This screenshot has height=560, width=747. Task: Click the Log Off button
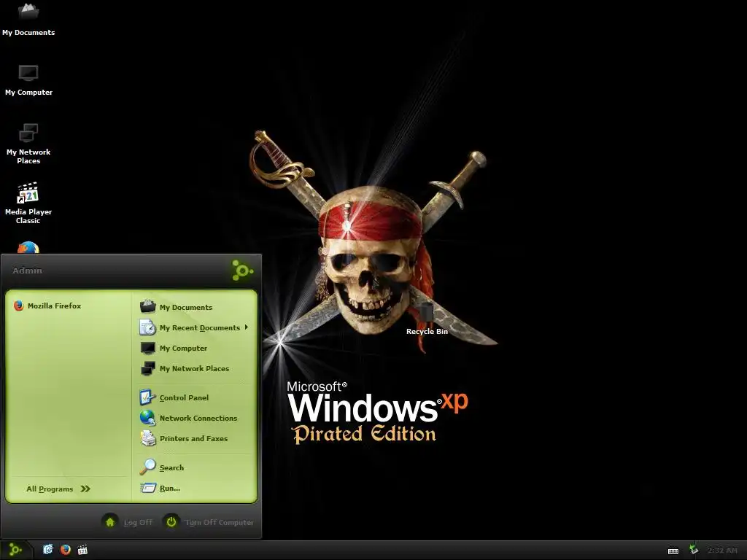tap(128, 522)
